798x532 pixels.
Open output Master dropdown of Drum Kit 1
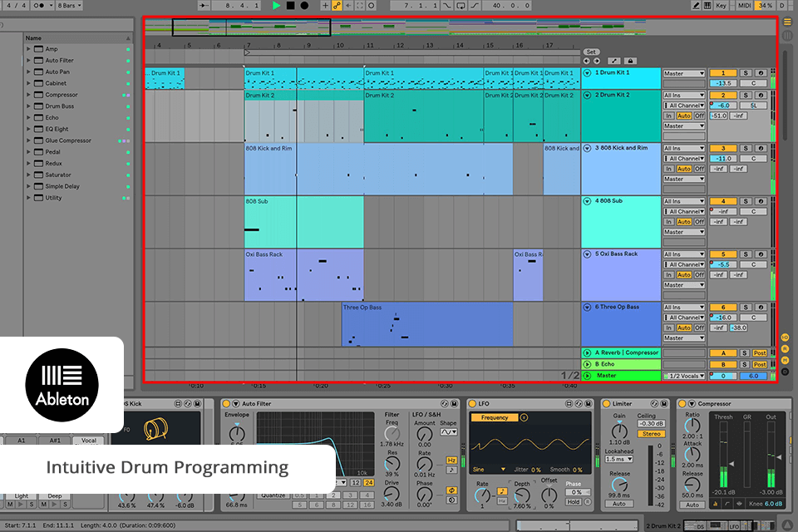click(x=683, y=73)
